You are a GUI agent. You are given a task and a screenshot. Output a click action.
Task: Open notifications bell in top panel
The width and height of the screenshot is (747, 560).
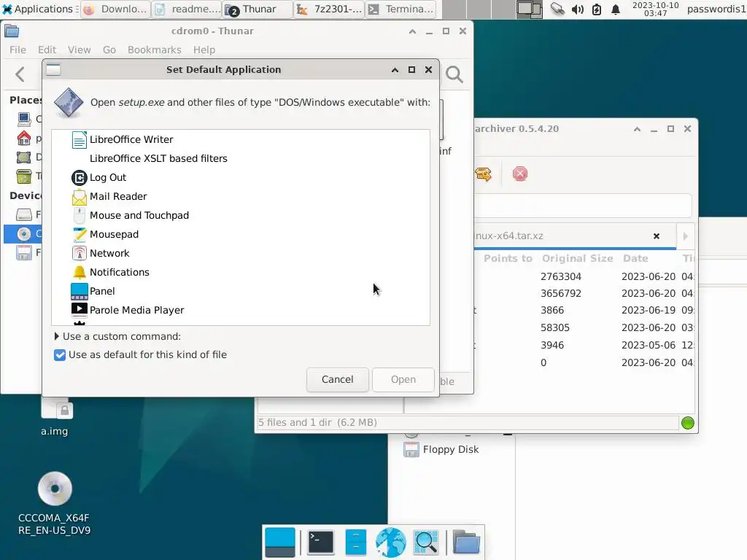tap(616, 9)
